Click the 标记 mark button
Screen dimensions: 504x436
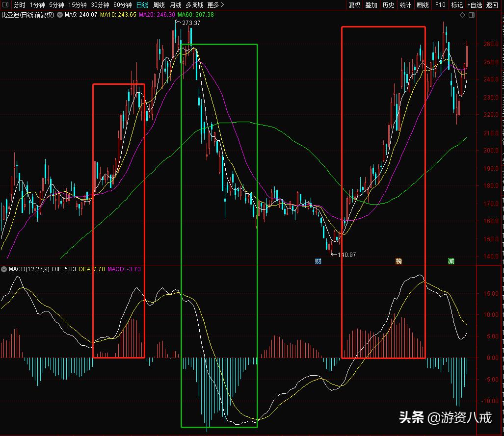click(x=457, y=5)
